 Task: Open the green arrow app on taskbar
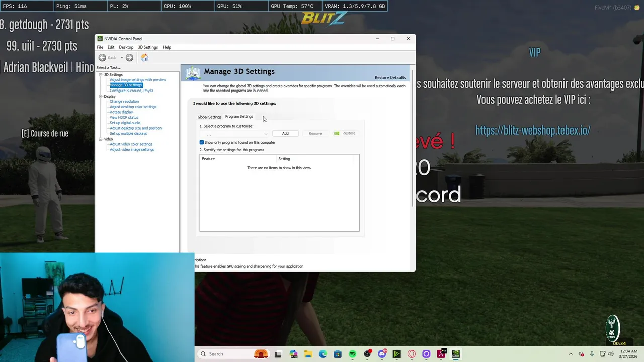(x=397, y=354)
